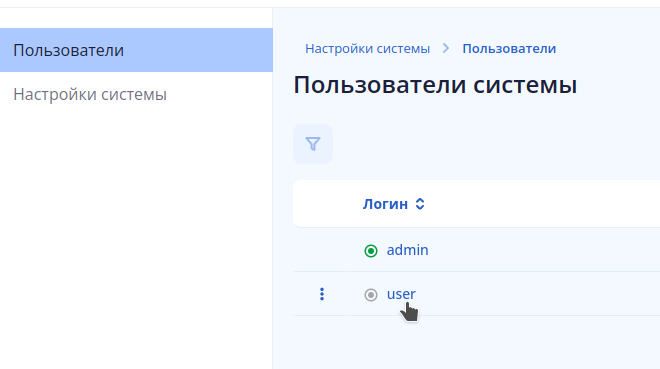Click the Пользователи breadcrumb item
The height and width of the screenshot is (369, 660).
509,49
